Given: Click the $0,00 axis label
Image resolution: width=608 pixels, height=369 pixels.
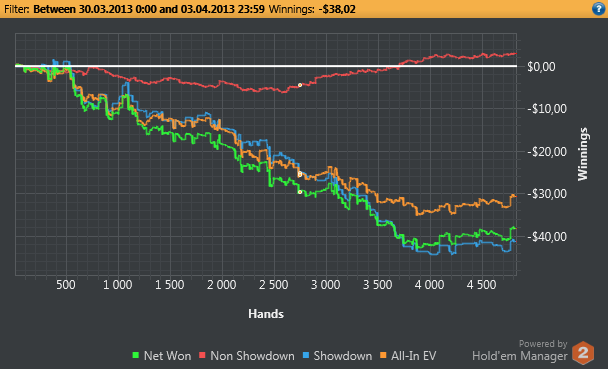Looking at the screenshot, I should tap(541, 67).
